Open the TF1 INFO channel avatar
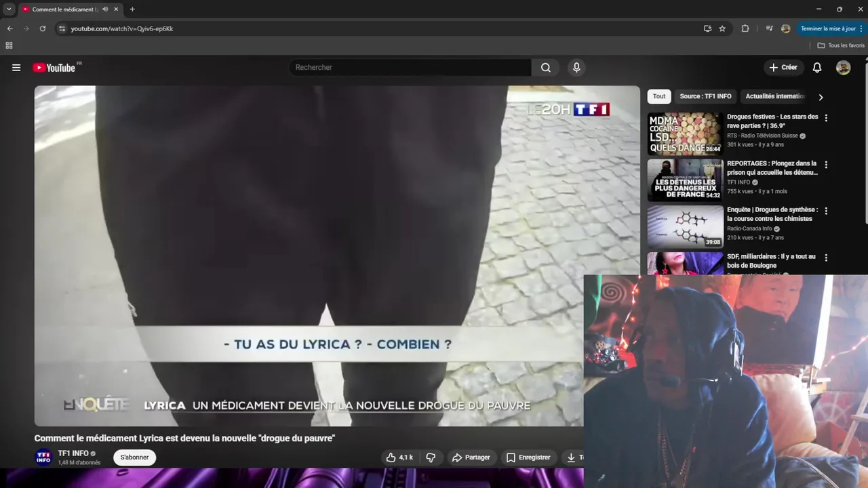Viewport: 868px width, 488px height. click(43, 457)
